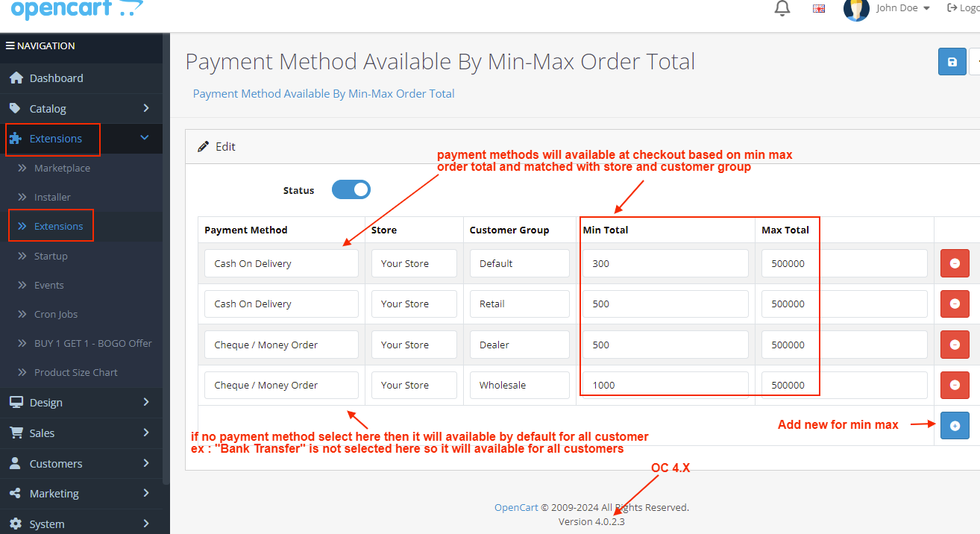Open the notifications bell icon
Image resolution: width=980 pixels, height=534 pixels.
click(x=782, y=9)
